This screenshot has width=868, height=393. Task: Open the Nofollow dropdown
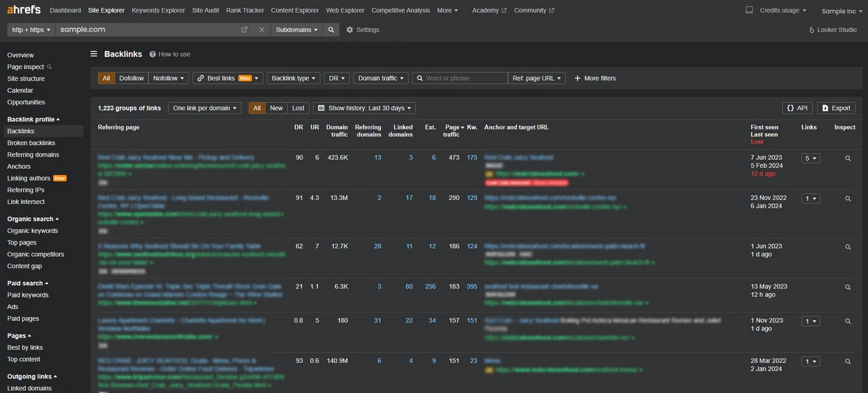(168, 78)
